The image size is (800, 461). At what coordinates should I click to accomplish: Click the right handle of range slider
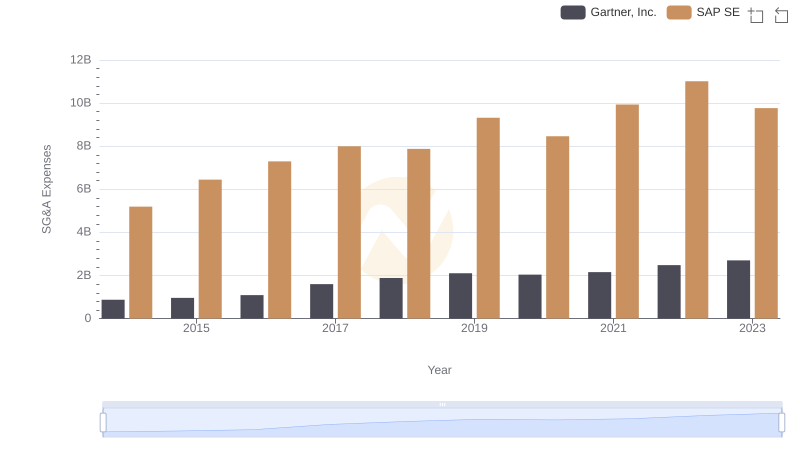click(x=781, y=423)
